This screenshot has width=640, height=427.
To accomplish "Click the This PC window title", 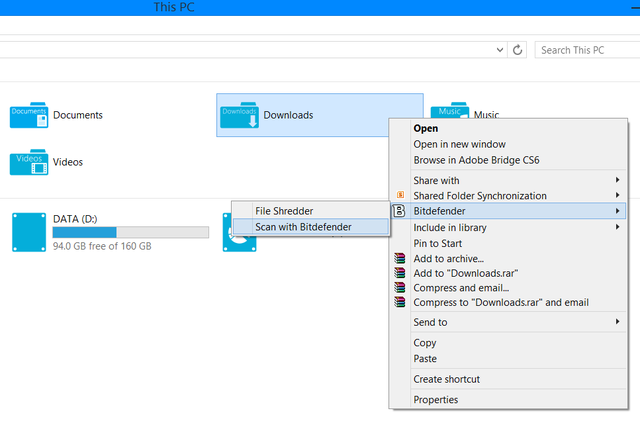I will click(174, 7).
